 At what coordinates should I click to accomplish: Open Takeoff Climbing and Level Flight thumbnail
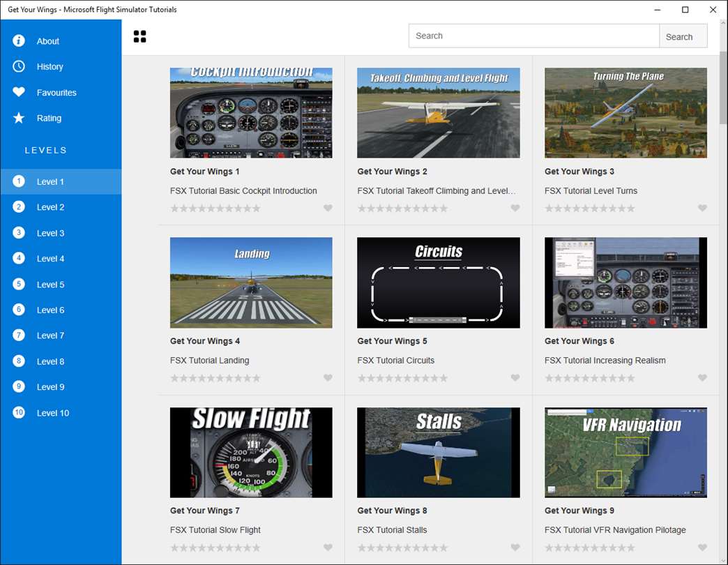[x=439, y=113]
